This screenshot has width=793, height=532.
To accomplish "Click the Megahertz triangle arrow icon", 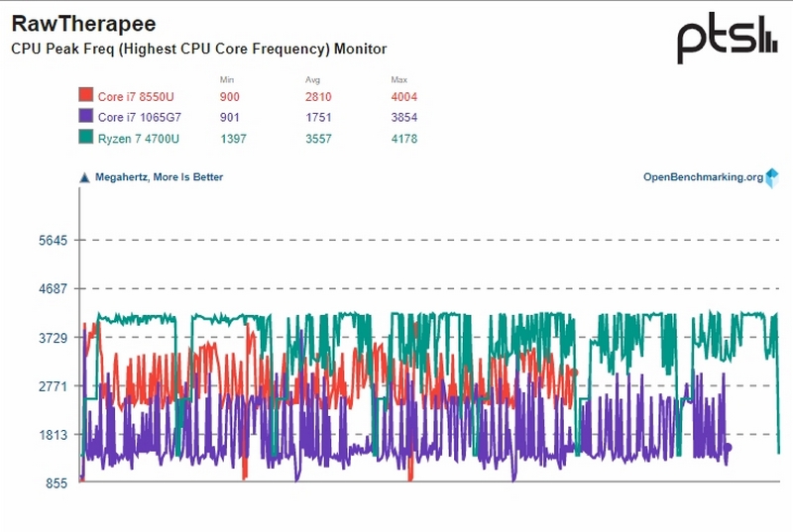I will [85, 178].
